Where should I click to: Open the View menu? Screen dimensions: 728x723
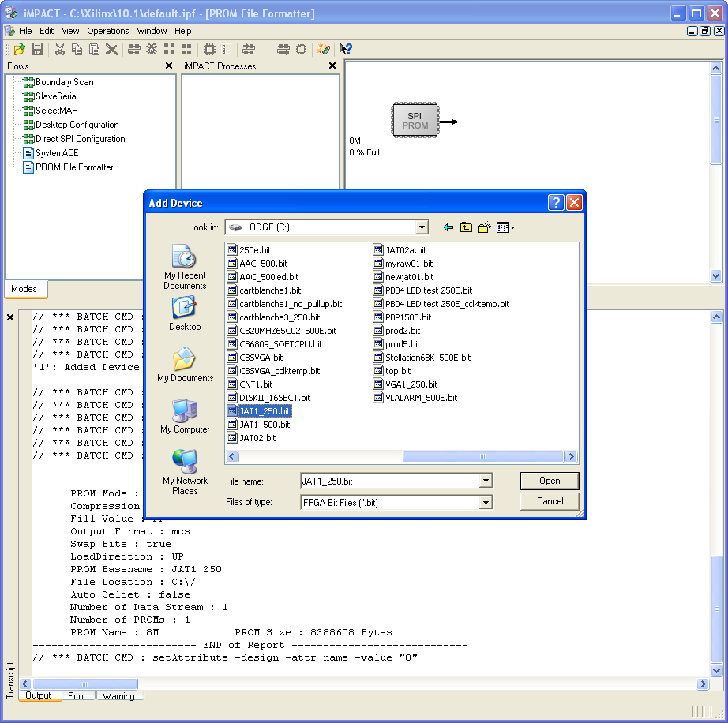[70, 31]
